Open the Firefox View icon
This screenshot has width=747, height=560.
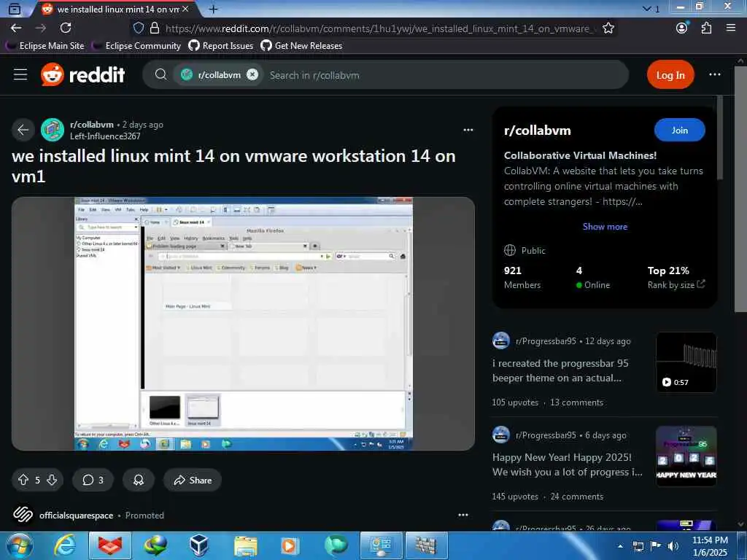[15, 9]
